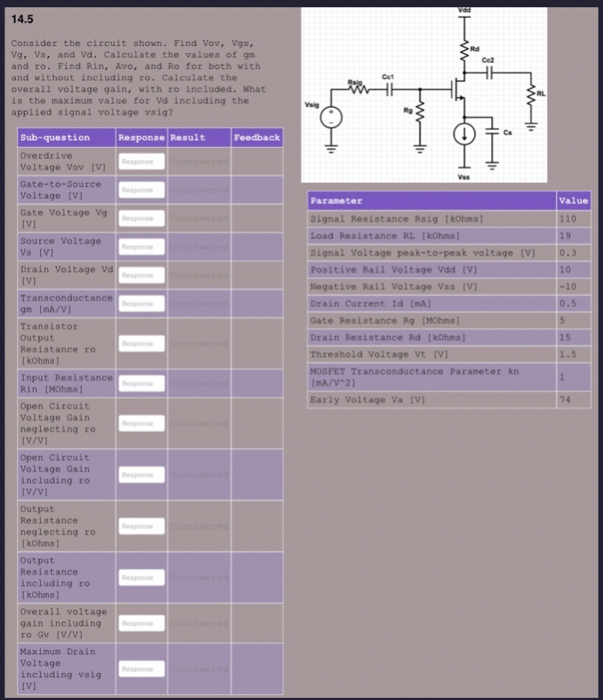Click the Drain Voltage Vd response field
This screenshot has width=603, height=700.
[x=141, y=275]
